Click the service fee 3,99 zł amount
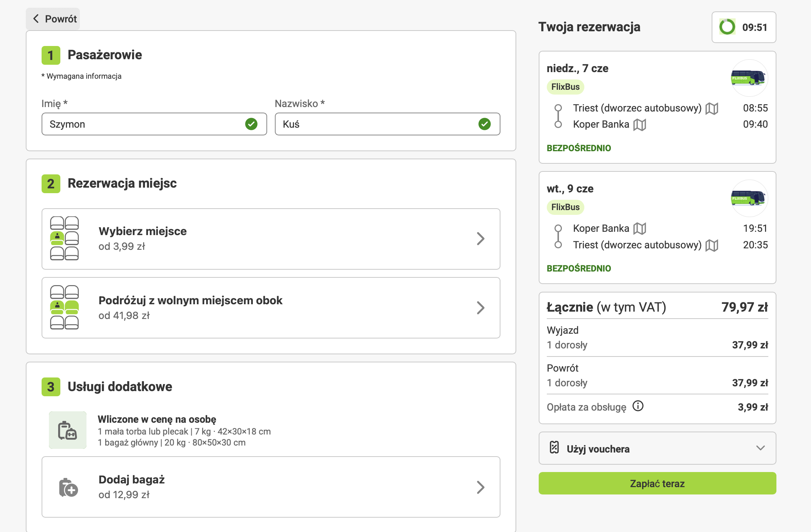Viewport: 811px width, 532px height. (x=753, y=407)
